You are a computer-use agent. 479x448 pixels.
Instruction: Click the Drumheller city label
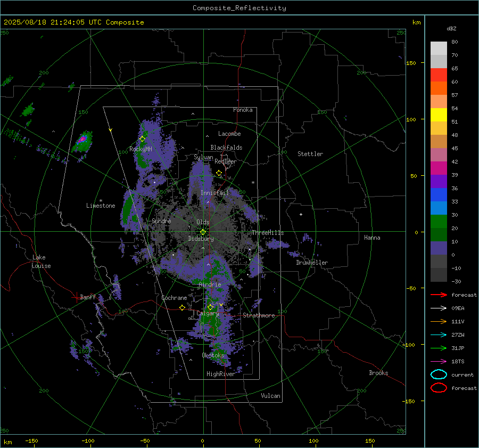[312, 263]
